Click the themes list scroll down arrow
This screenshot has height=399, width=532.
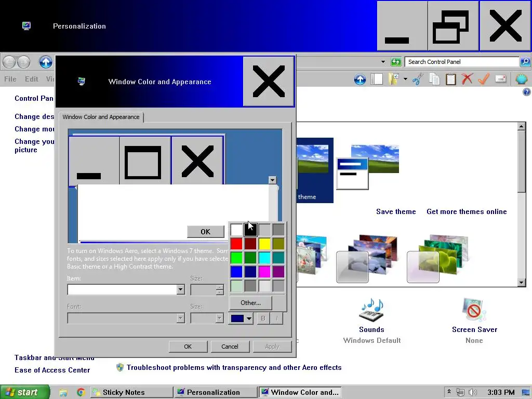(x=522, y=283)
